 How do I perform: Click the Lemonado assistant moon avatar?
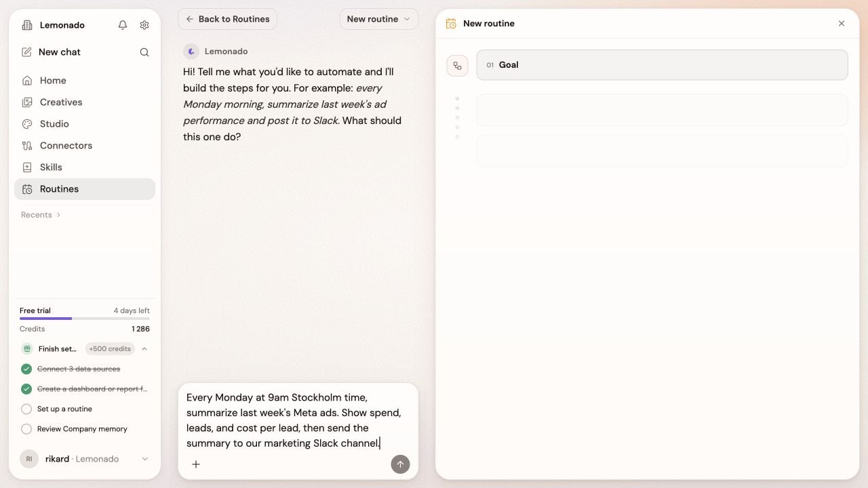(191, 52)
